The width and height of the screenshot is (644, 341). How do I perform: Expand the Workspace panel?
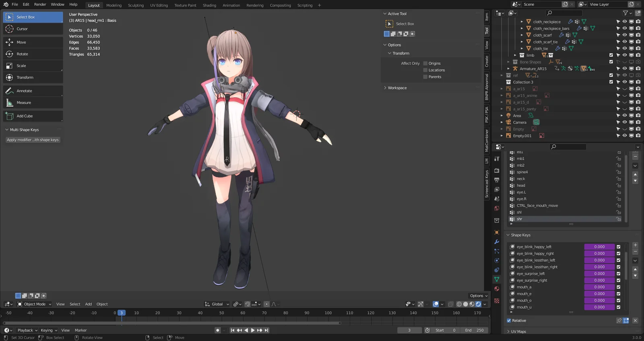(x=385, y=88)
